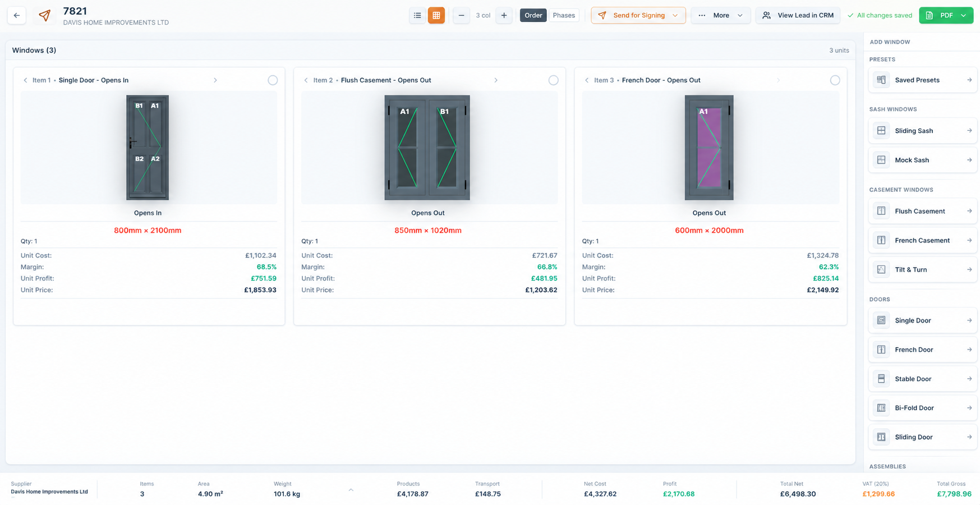980x505 pixels.
Task: Click next arrow on Item 2 card
Action: [x=496, y=80]
